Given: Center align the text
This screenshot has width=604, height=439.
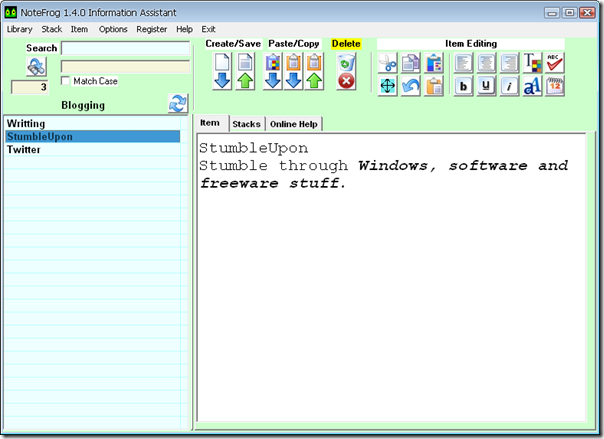Looking at the screenshot, I should (x=486, y=63).
